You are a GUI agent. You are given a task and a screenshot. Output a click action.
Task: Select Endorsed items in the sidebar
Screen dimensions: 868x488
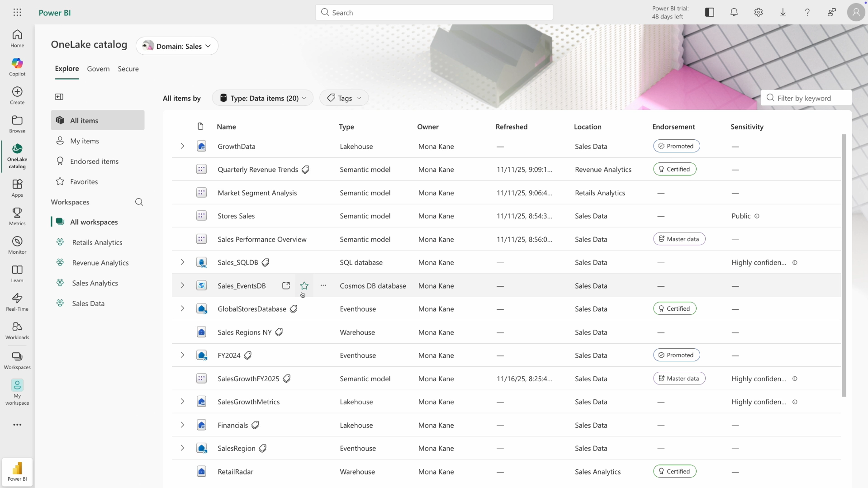click(95, 161)
